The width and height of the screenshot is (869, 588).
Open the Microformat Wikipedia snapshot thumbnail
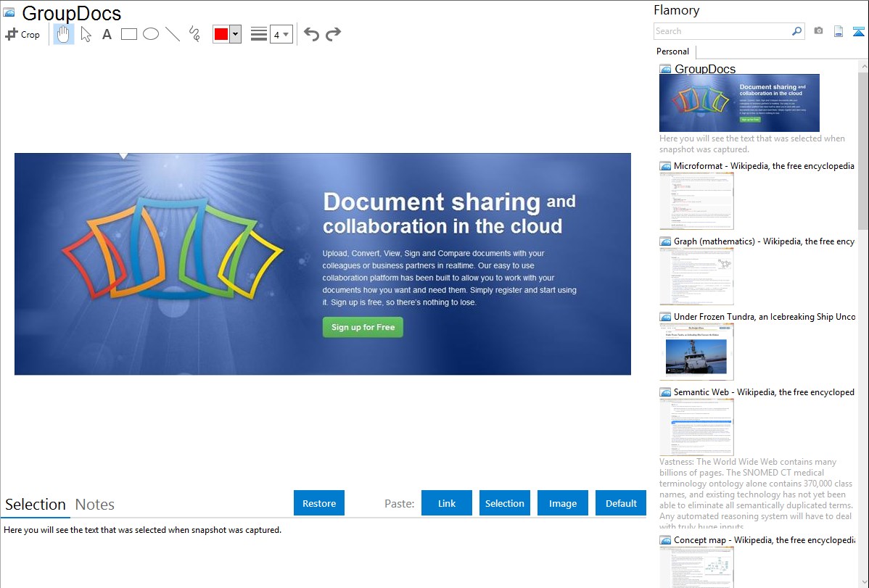point(696,201)
